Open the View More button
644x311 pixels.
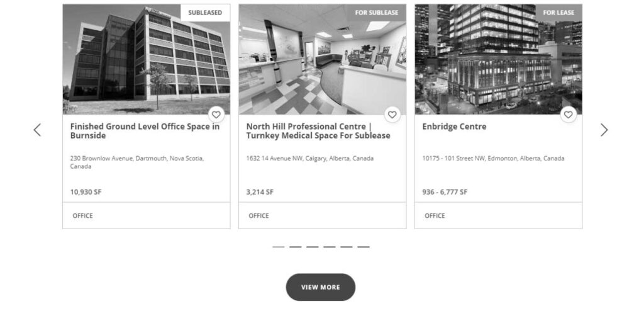click(320, 287)
